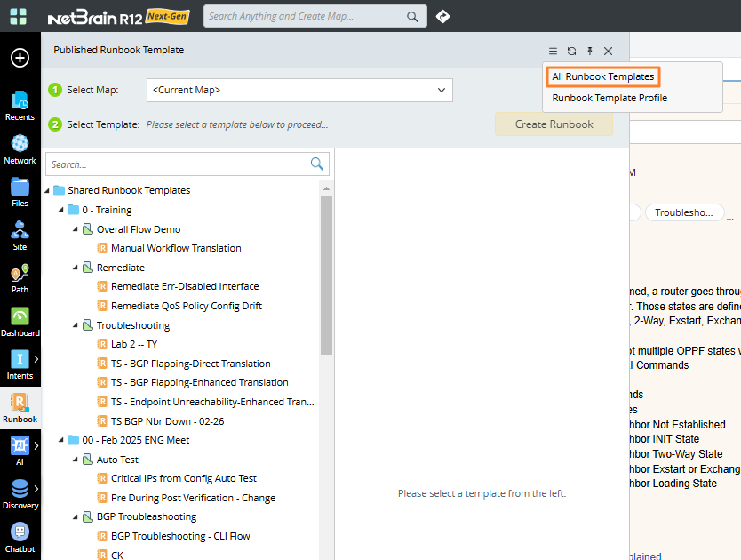Click the Overall Flow Demo category icon
Image resolution: width=741 pixels, height=560 pixels.
pos(88,229)
